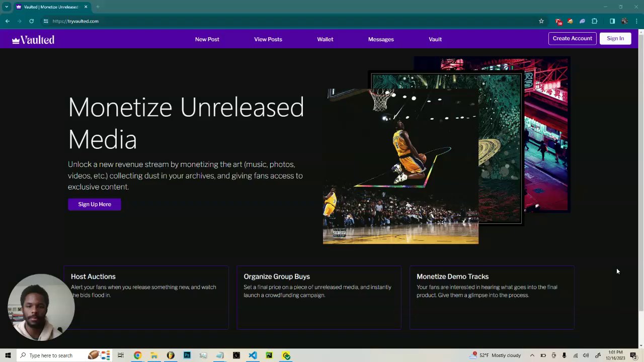Open Photoshop from the taskbar

tap(187, 355)
